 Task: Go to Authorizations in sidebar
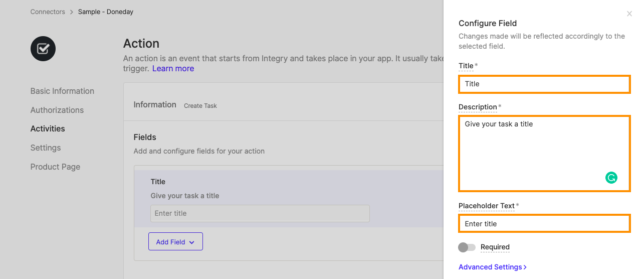pos(57,110)
